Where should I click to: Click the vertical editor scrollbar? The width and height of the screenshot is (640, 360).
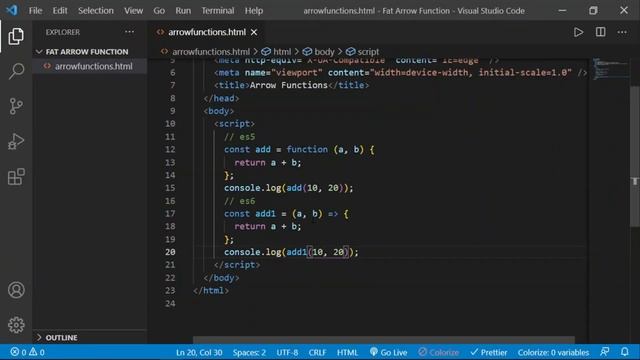[x=635, y=156]
